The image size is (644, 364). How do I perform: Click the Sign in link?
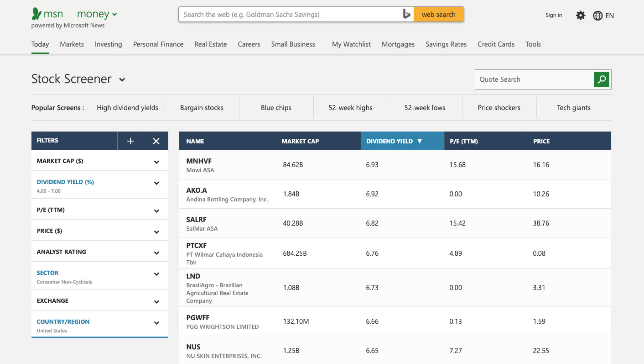click(554, 15)
